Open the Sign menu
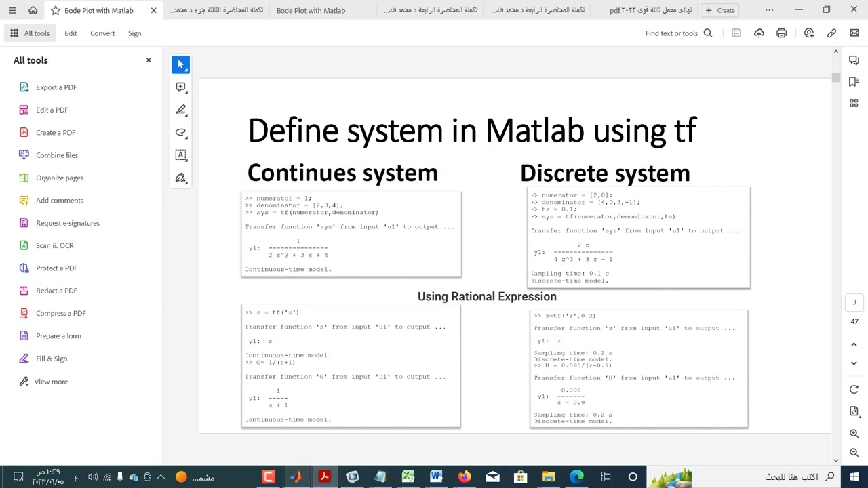The height and width of the screenshot is (488, 868). (135, 33)
